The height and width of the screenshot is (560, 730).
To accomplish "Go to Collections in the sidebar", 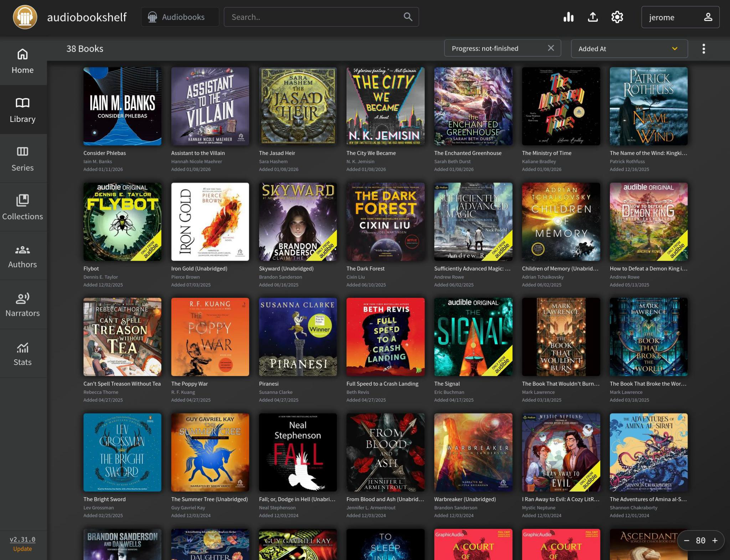I will (23, 207).
